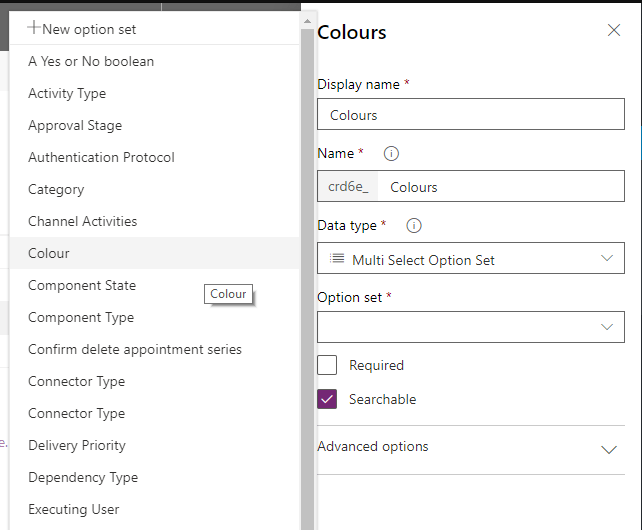Viewport: 642px width, 530px height.
Task: Select the highlighted Colour option set
Action: click(155, 253)
